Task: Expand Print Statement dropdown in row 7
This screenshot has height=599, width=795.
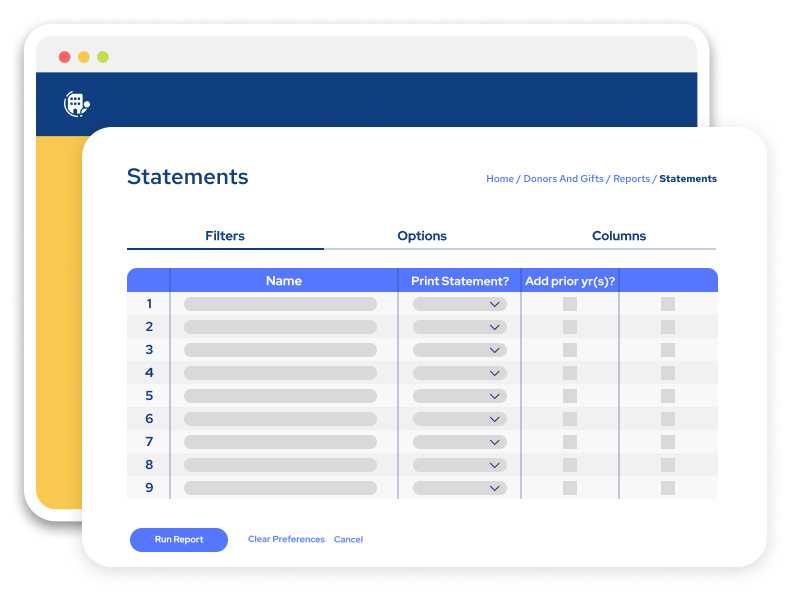Action: (x=460, y=442)
